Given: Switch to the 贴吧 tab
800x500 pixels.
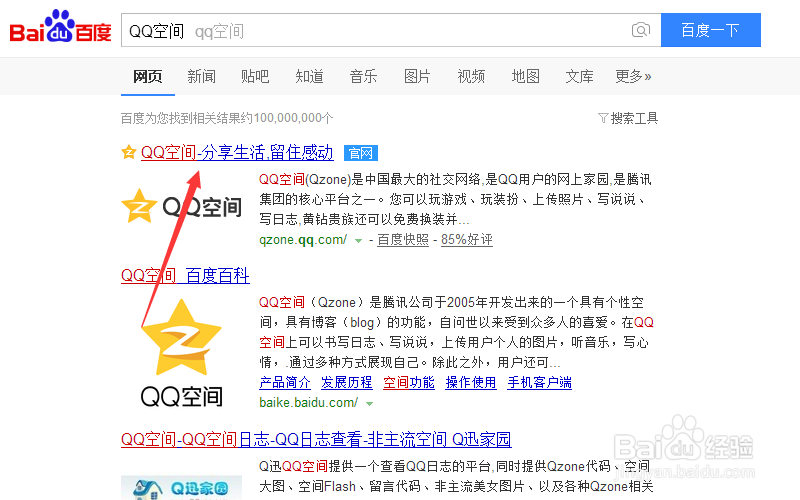Looking at the screenshot, I should pos(255,77).
